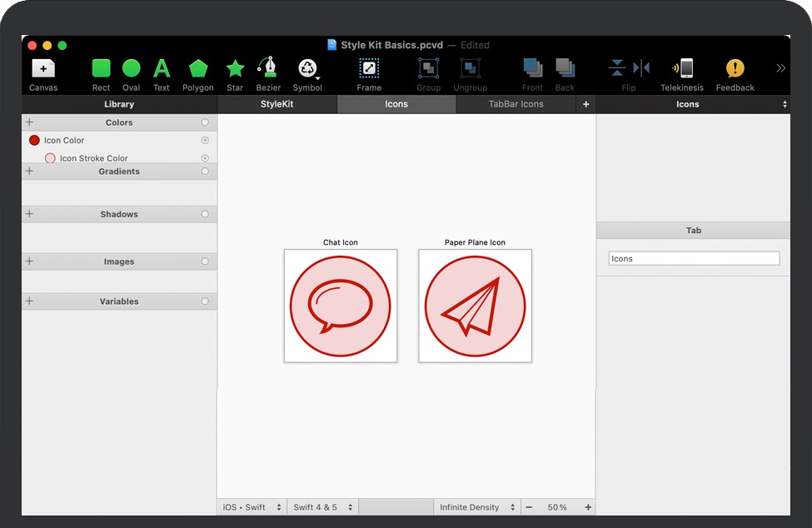Click the red Icon Color swatch
812x528 pixels.
coord(34,141)
